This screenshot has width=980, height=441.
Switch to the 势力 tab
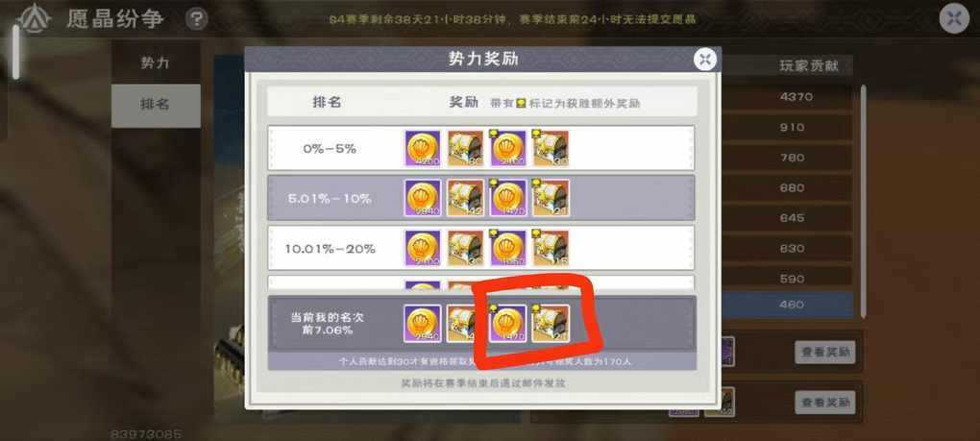click(155, 62)
